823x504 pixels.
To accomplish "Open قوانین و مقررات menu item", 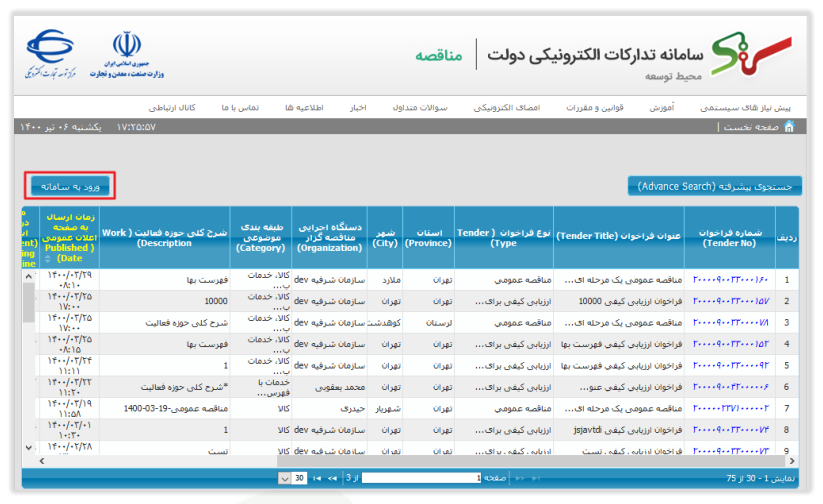I will point(595,108).
